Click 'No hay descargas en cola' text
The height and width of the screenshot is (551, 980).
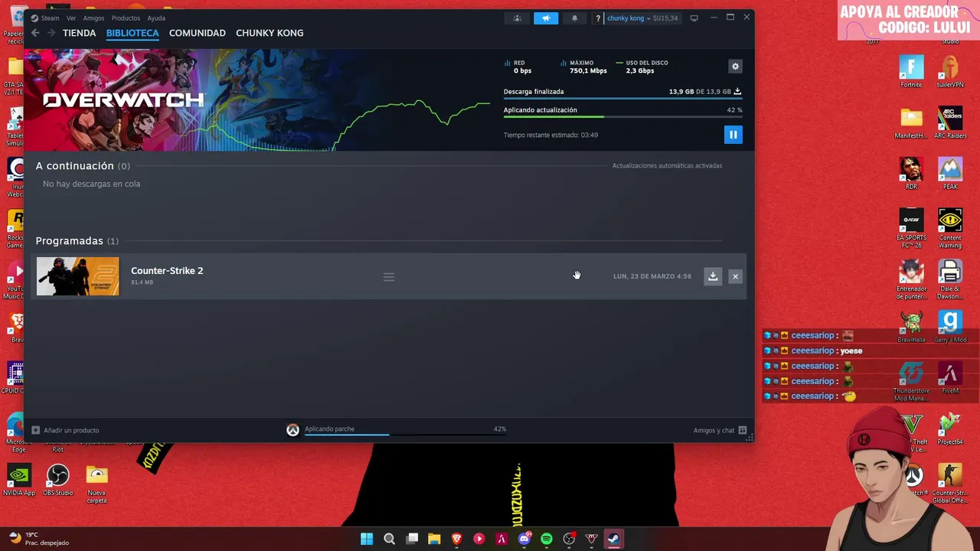coord(91,184)
